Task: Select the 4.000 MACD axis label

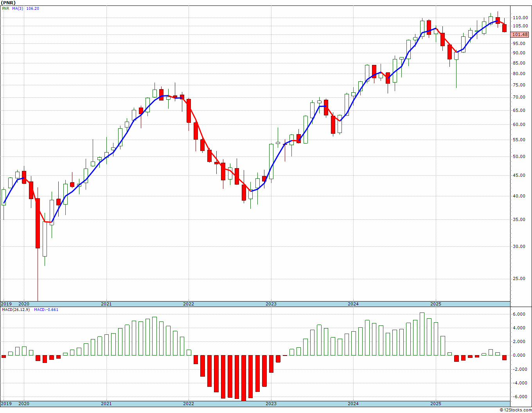Action: pyautogui.click(x=519, y=328)
